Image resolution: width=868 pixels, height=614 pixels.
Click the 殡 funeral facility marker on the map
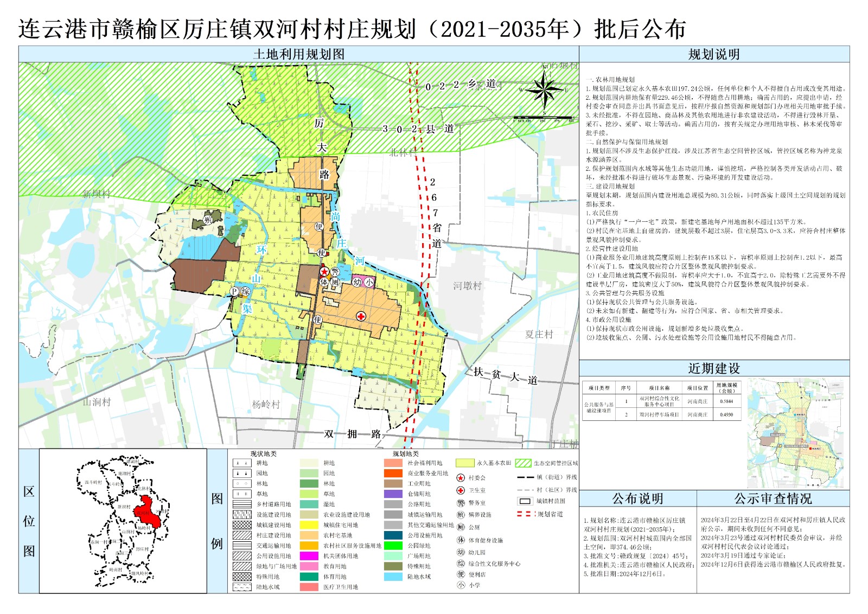(x=208, y=220)
